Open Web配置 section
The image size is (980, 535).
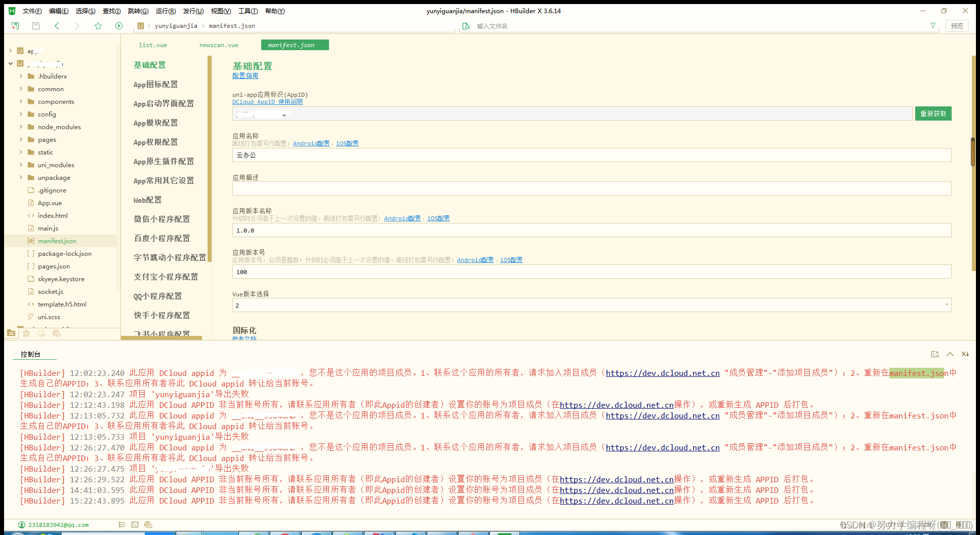pos(147,200)
